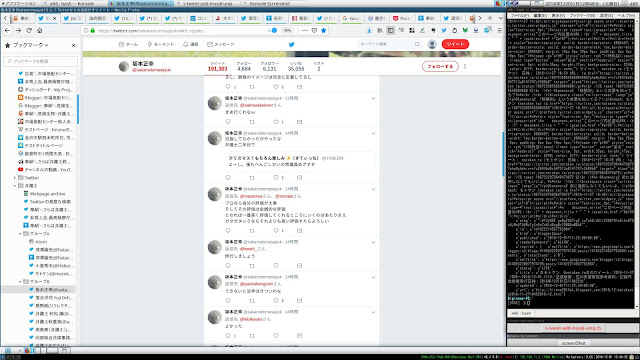Collapse the グループB bookmark folder

coord(20,282)
